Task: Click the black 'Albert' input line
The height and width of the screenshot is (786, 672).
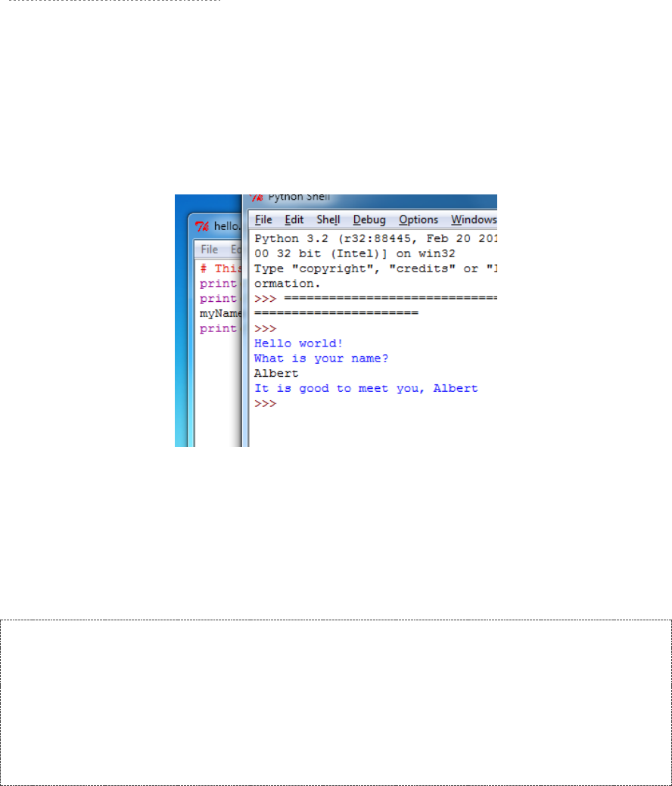Action: (x=276, y=374)
